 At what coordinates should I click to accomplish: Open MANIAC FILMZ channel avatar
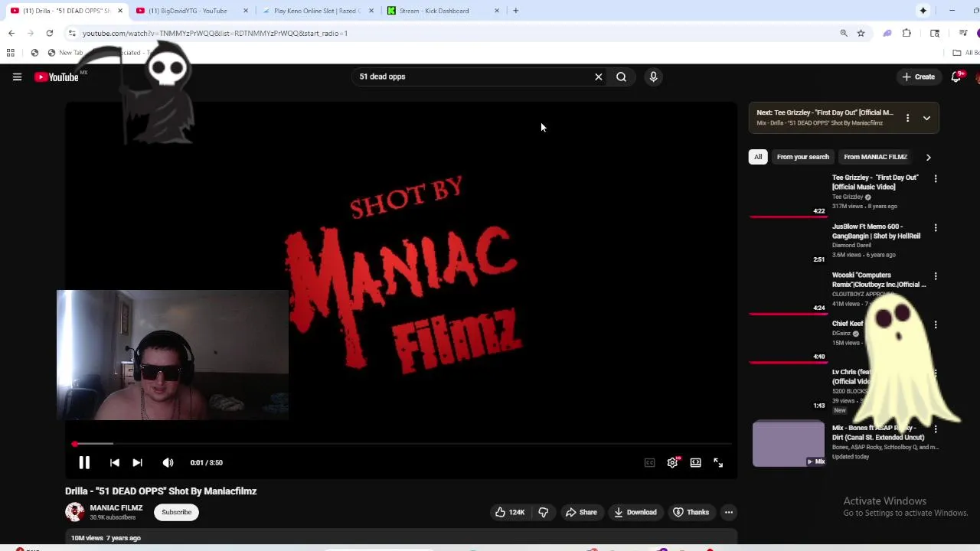click(x=74, y=512)
